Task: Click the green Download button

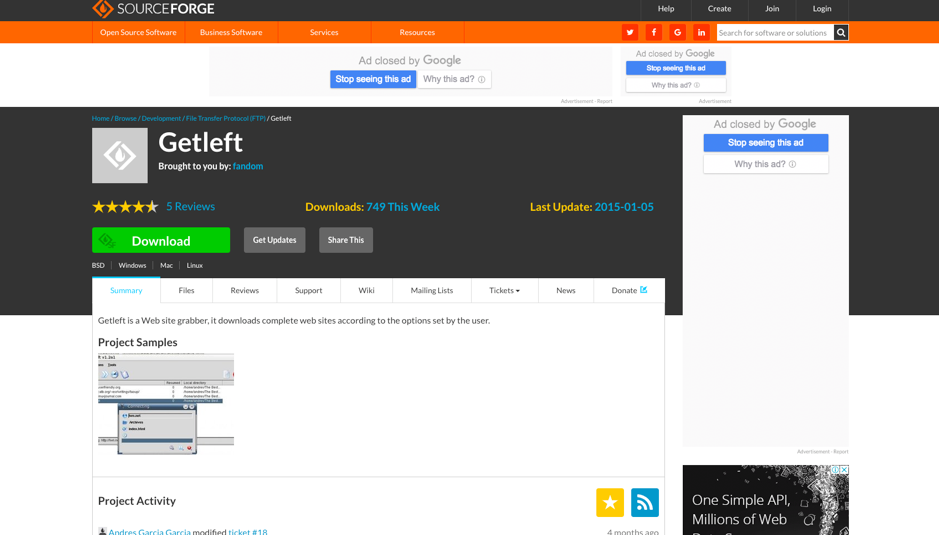Action: pos(161,240)
